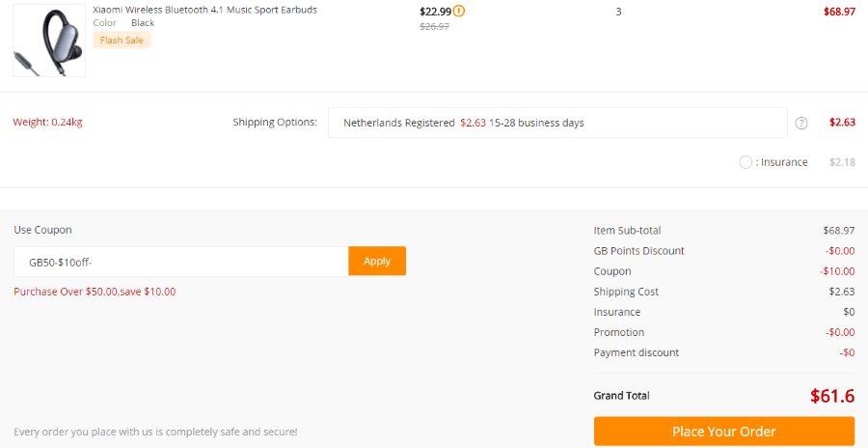Open the Xiaomi Wireless Bluetooth Earbuds title link
The height and width of the screenshot is (448, 868).
(204, 10)
